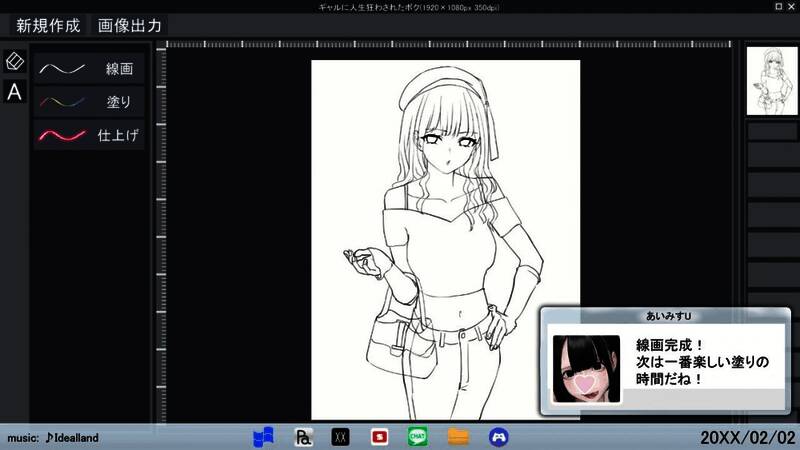Open the blue flag start icon in taskbar

(x=263, y=436)
